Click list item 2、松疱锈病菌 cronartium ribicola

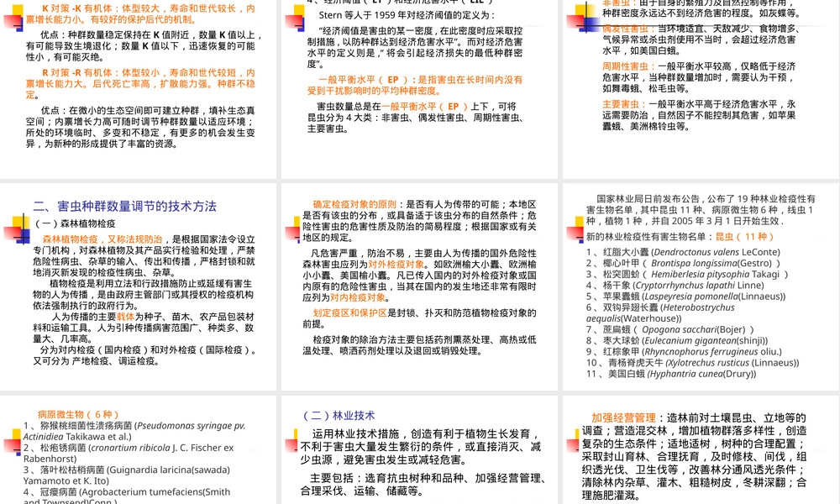[129, 453]
